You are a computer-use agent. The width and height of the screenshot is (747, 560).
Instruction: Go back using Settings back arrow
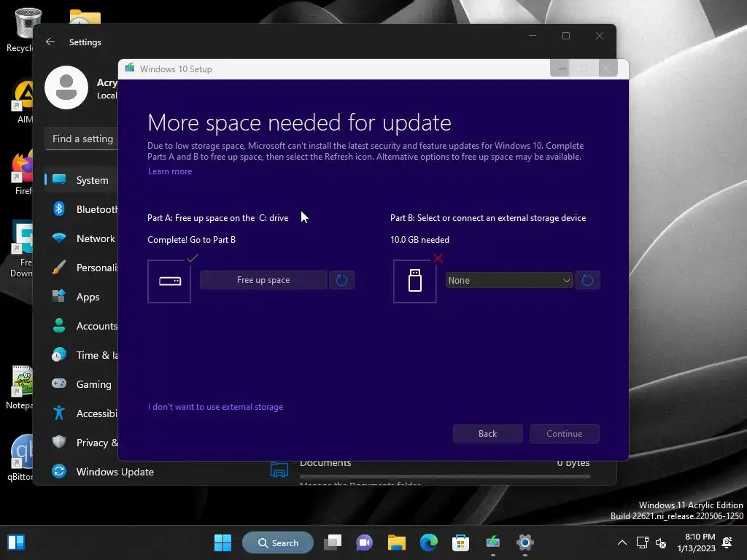[50, 42]
